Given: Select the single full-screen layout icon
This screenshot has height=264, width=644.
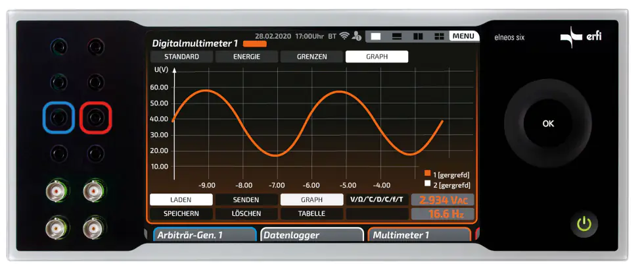Looking at the screenshot, I should [x=377, y=36].
